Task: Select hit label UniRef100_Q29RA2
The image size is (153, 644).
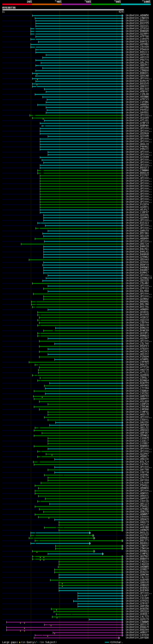Action: pyautogui.click(x=137, y=299)
